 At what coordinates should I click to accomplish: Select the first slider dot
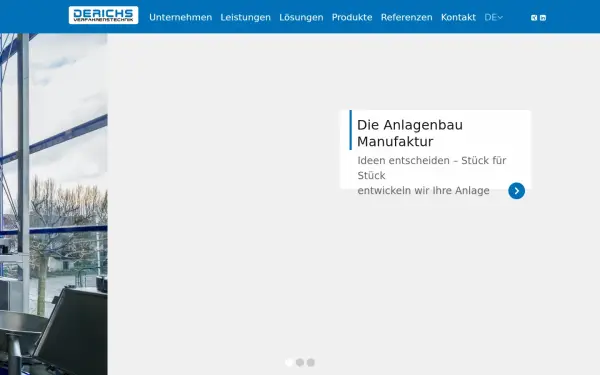pos(289,362)
